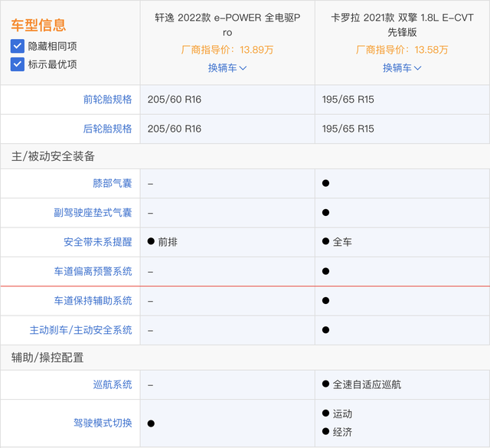Screen dimensions: 490x448
Task: Select 205/60 R16 in the 后轮胎规格 row
Action: point(175,129)
